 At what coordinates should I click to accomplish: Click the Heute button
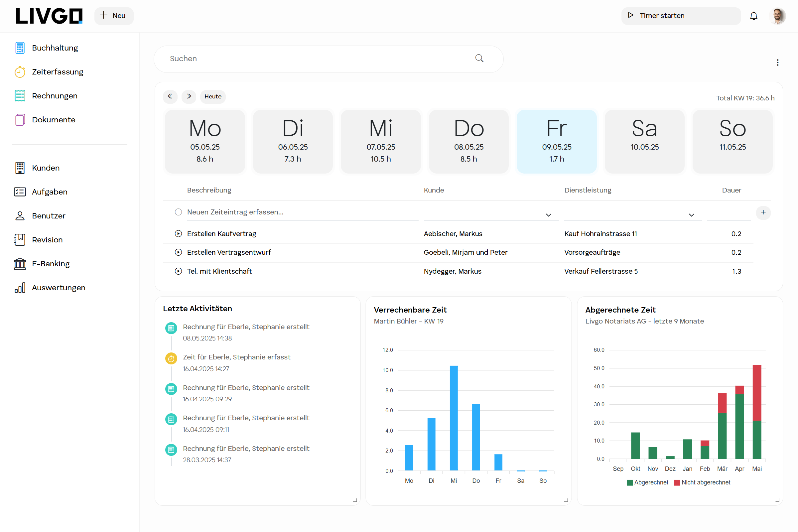213,96
